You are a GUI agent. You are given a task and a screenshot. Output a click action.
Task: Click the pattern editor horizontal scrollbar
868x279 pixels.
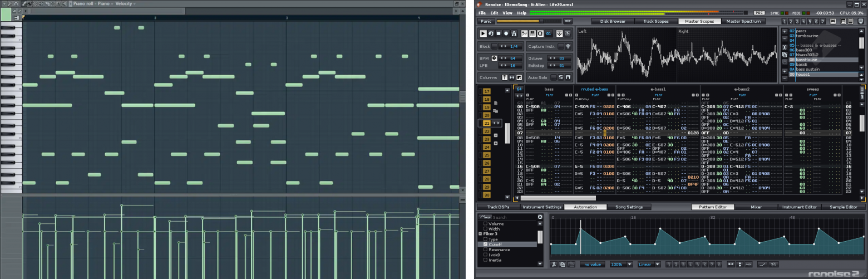coord(558,198)
